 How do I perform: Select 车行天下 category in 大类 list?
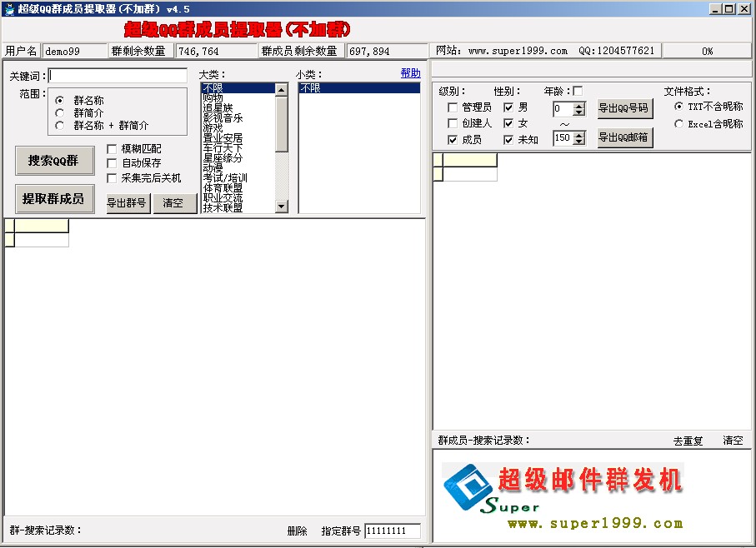238,148
